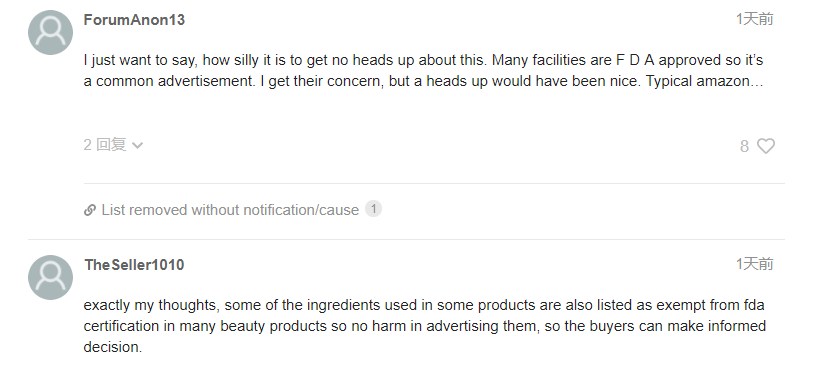
Task: Click the 1天前 timestamp on TheSeller1010's post
Action: (755, 264)
